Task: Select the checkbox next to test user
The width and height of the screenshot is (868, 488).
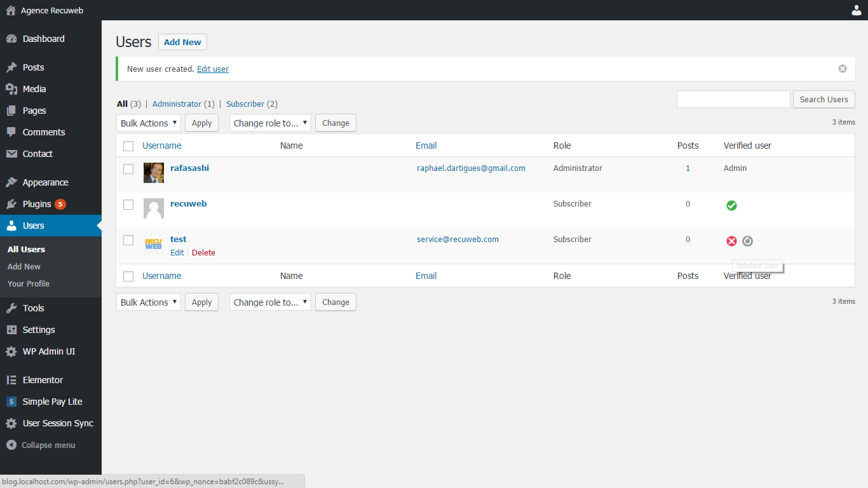Action: (x=128, y=240)
